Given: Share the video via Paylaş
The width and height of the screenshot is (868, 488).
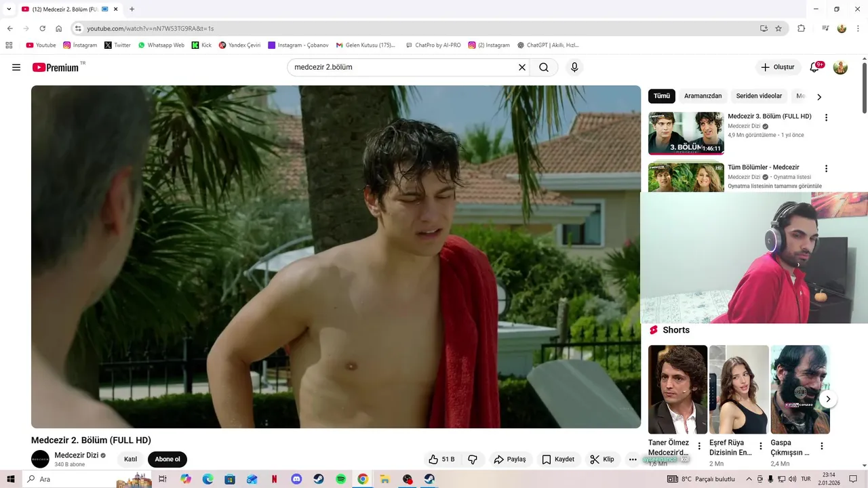Looking at the screenshot, I should (x=510, y=459).
